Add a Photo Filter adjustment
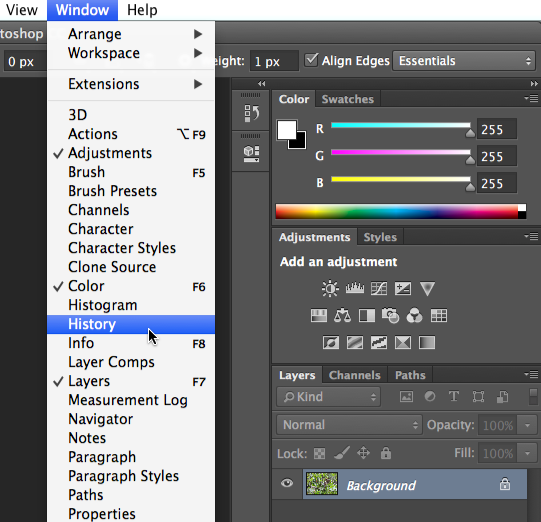 tap(391, 316)
